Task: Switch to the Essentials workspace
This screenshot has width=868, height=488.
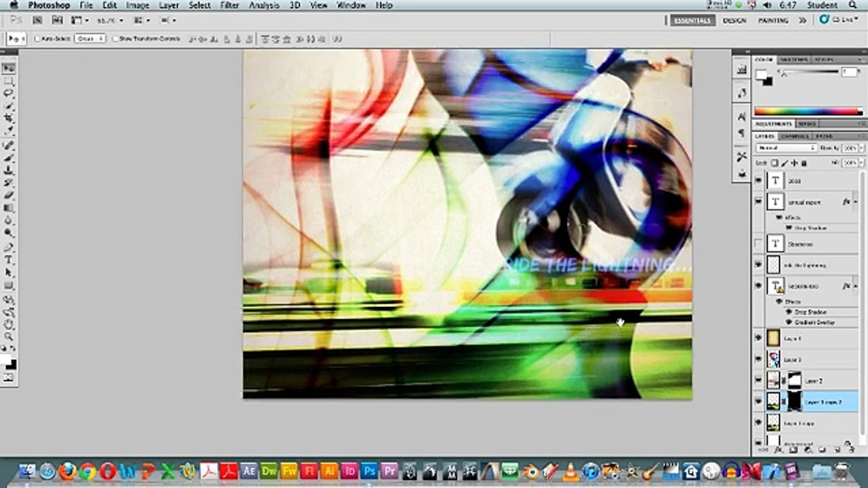Action: click(692, 20)
